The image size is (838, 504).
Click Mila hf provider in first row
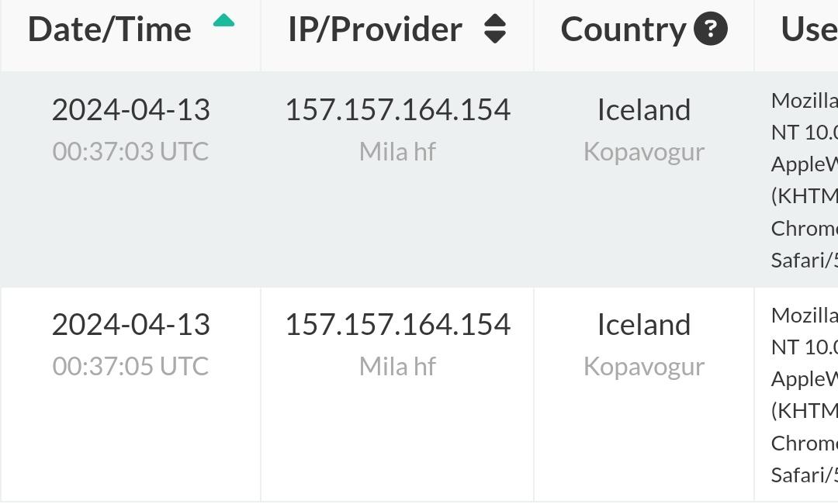pyautogui.click(x=397, y=152)
